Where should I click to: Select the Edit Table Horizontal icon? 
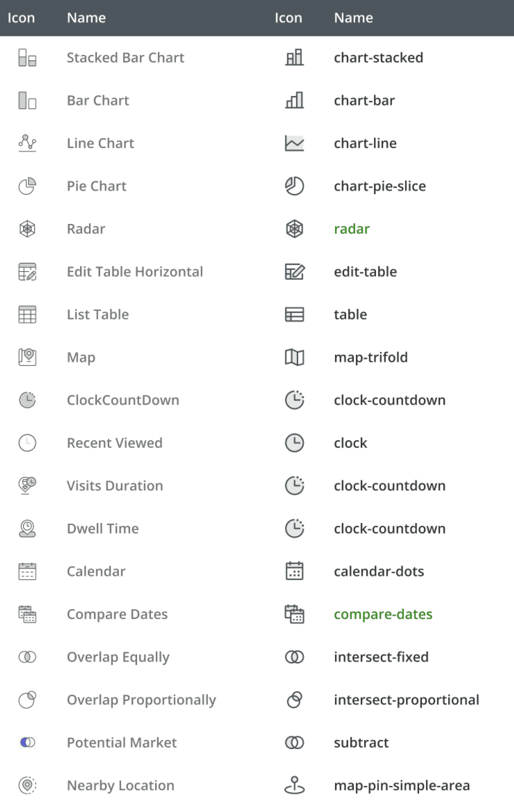click(x=27, y=272)
